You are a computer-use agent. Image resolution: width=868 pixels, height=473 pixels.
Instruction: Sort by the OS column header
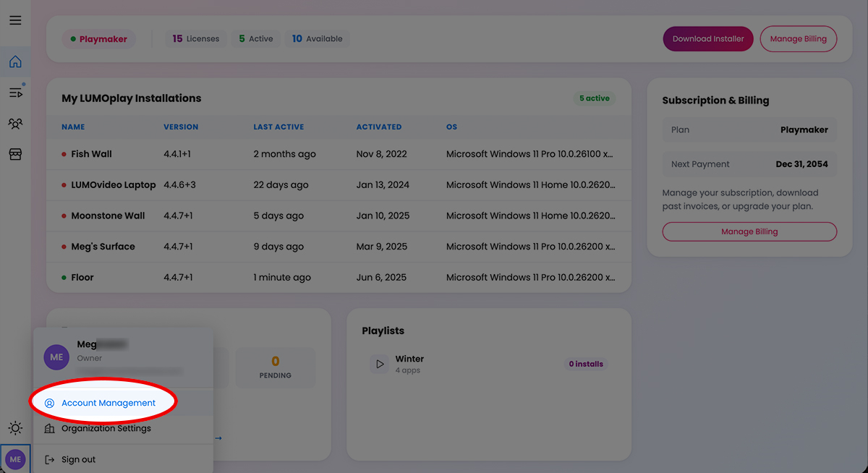452,127
